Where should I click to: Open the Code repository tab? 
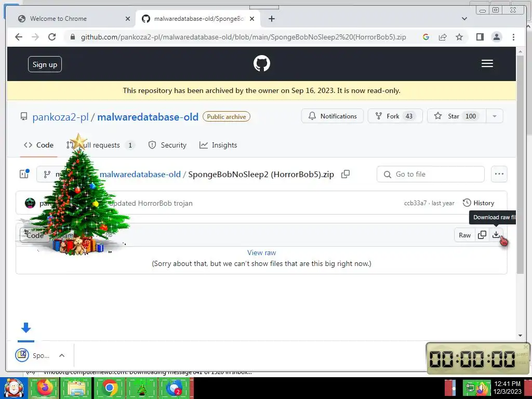point(38,145)
